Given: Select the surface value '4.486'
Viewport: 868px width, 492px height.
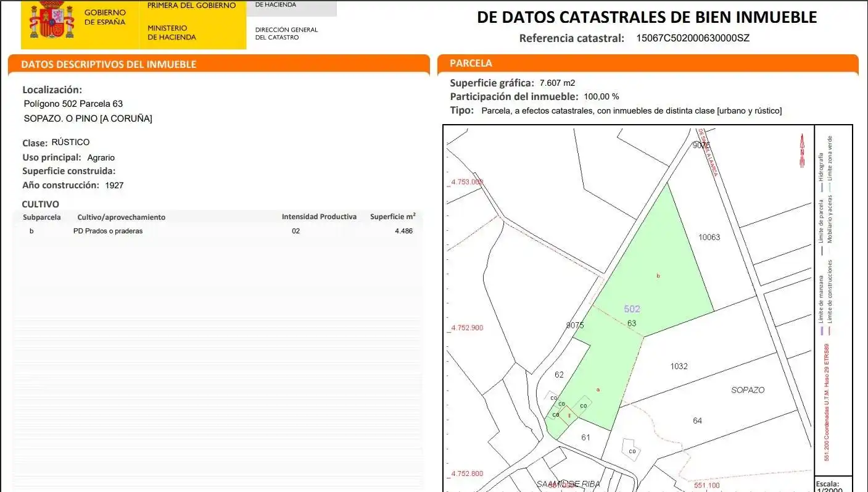Looking at the screenshot, I should tap(403, 231).
